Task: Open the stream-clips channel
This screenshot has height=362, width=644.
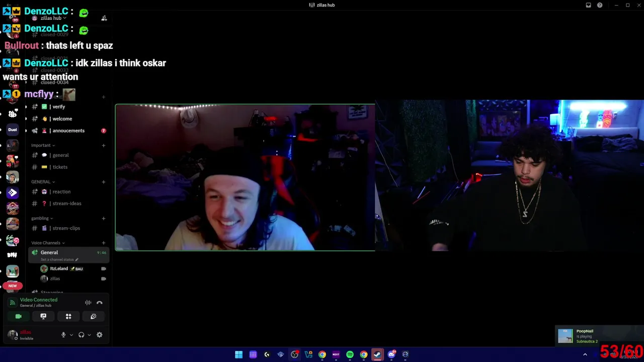Action: point(67,228)
